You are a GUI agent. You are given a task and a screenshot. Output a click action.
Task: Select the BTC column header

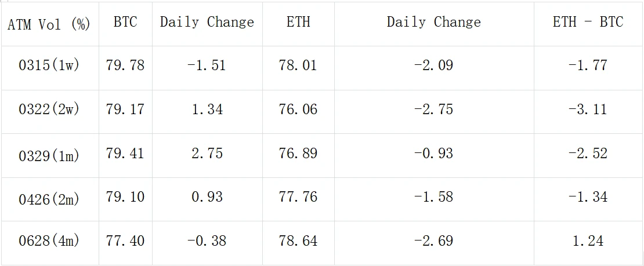pyautogui.click(x=125, y=22)
